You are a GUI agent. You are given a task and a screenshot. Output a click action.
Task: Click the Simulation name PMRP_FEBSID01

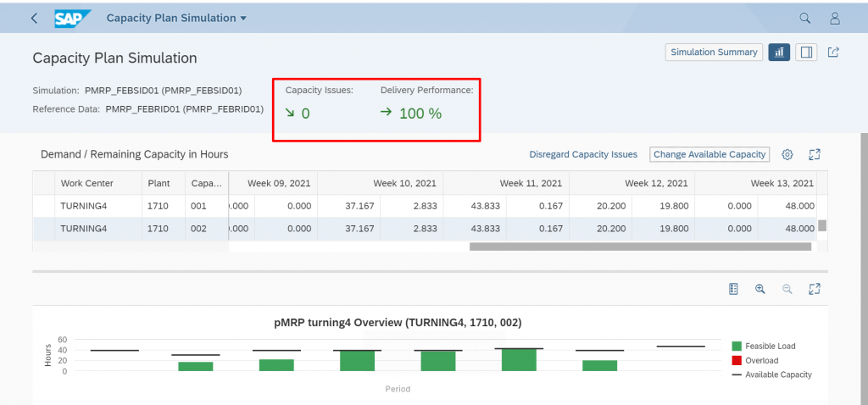(163, 90)
